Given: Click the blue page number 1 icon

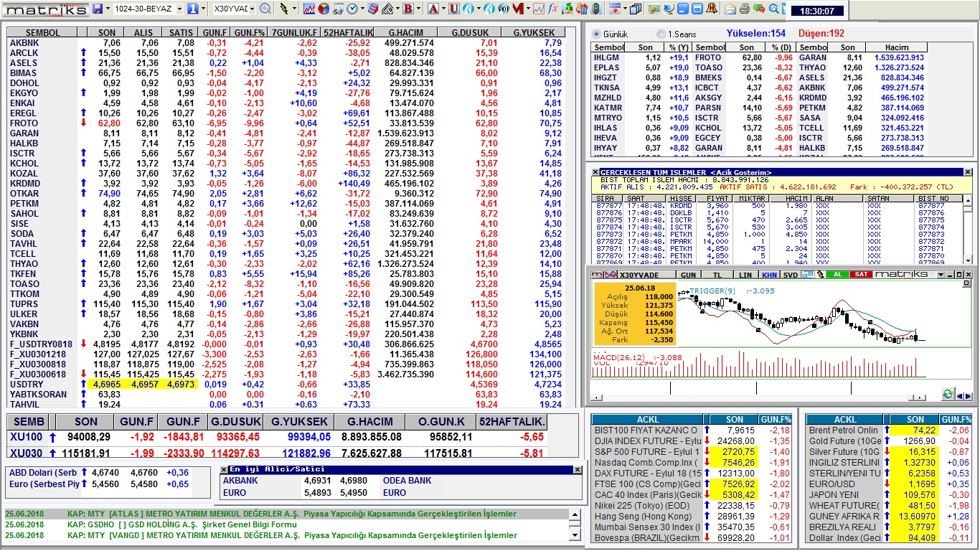Looking at the screenshot, I should [x=192, y=9].
